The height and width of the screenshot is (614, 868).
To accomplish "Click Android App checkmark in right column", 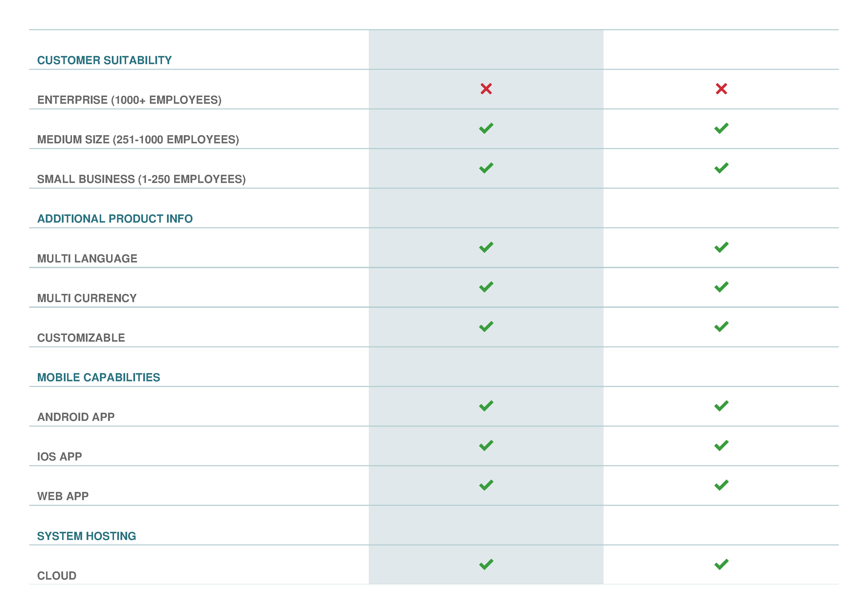I will (721, 406).
